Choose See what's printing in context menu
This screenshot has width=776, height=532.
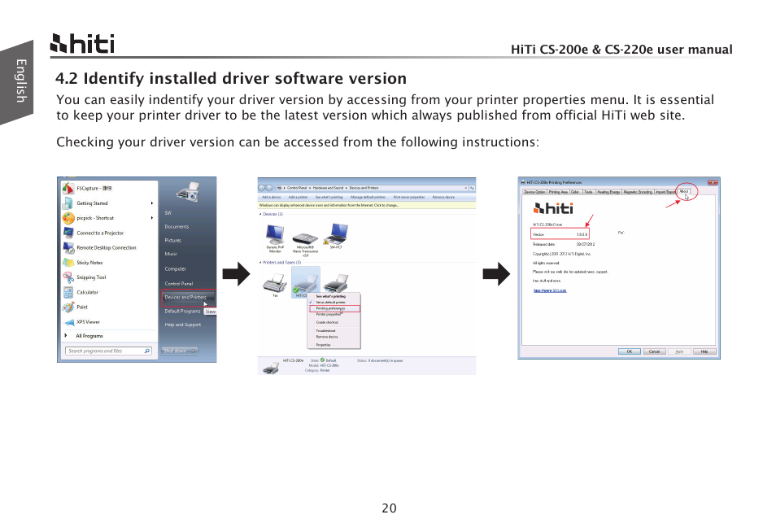pos(334,296)
